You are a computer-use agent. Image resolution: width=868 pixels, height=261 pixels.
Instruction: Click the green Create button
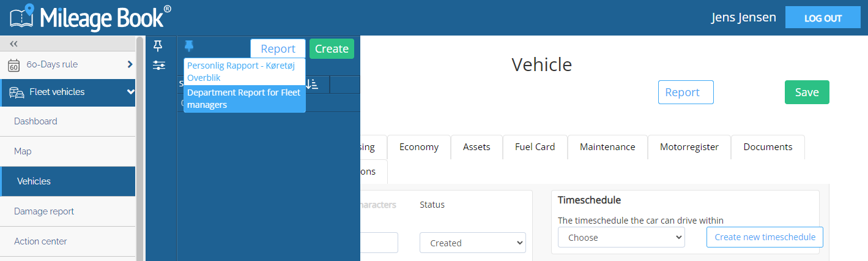coord(332,49)
